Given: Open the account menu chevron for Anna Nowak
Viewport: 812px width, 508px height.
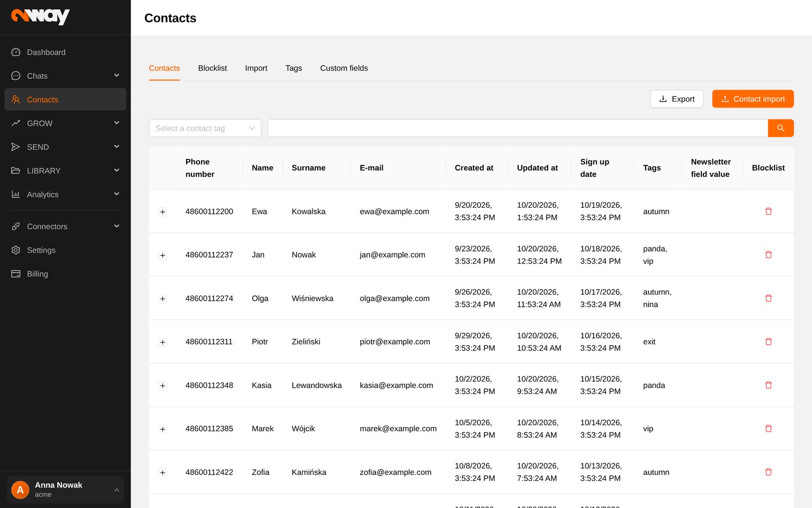Looking at the screenshot, I should 117,490.
